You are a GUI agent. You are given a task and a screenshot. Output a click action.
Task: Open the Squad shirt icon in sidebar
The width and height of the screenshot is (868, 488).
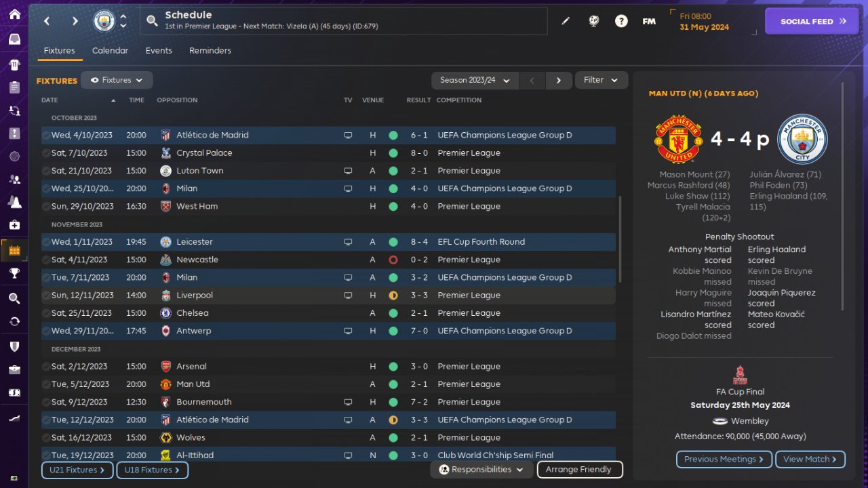(14, 65)
